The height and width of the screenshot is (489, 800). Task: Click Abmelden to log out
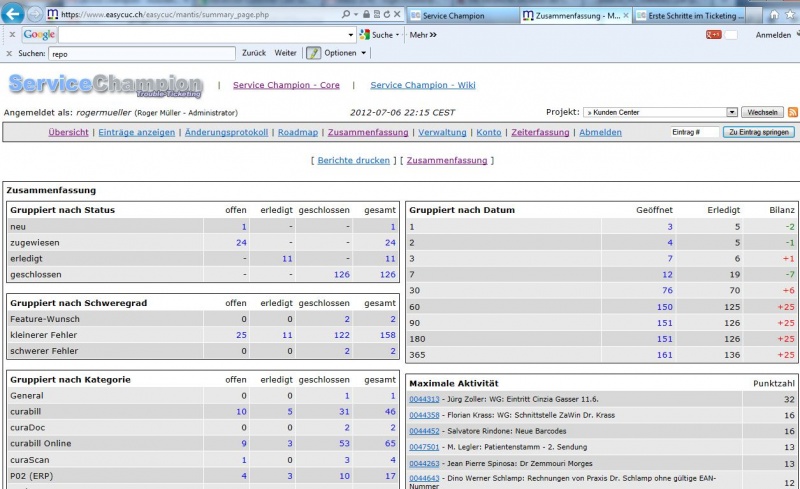(601, 132)
